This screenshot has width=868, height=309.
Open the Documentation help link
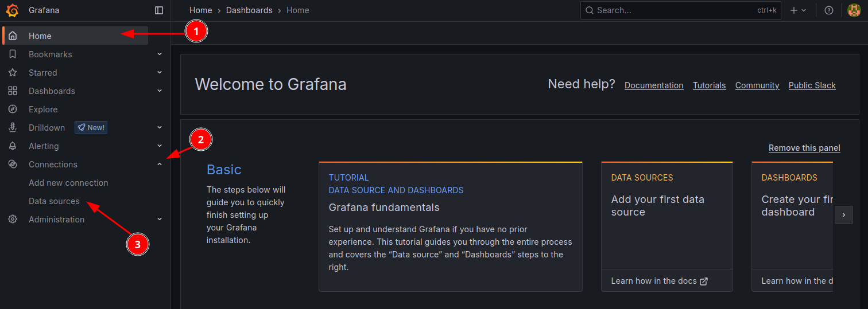(654, 85)
